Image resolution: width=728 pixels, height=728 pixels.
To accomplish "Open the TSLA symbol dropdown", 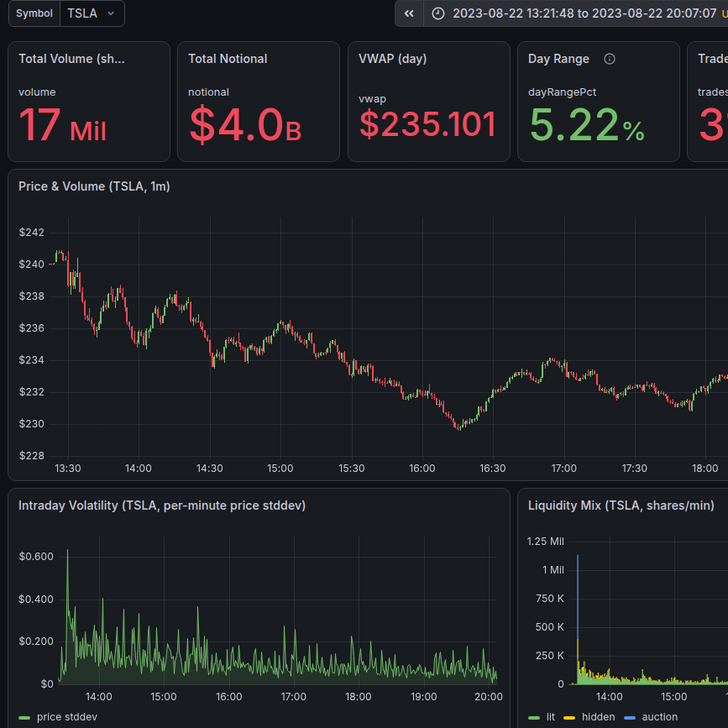I will [92, 13].
